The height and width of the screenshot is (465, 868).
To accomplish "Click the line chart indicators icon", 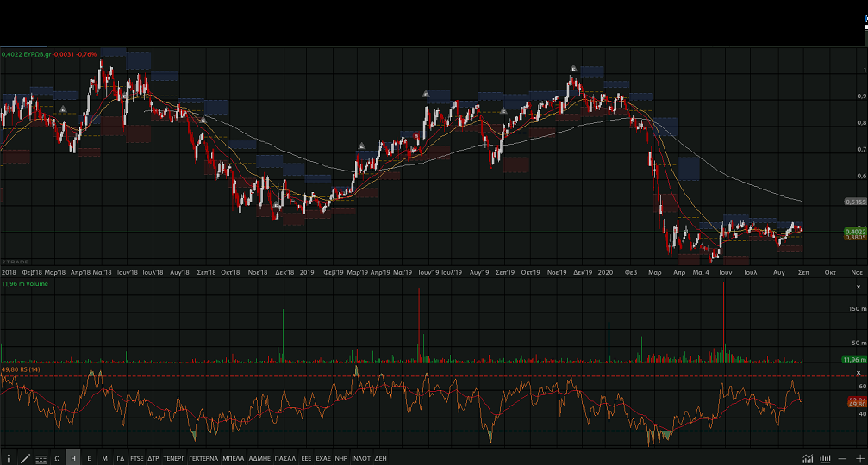I will (808, 458).
